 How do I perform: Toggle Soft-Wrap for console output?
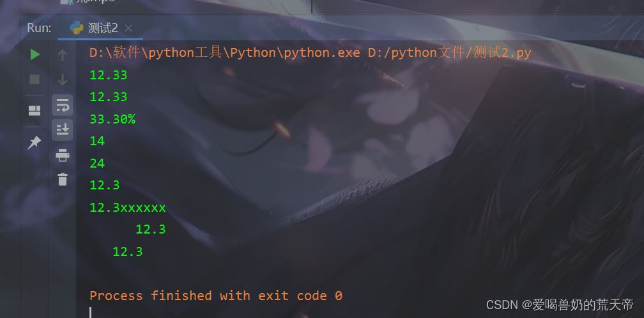tap(63, 105)
